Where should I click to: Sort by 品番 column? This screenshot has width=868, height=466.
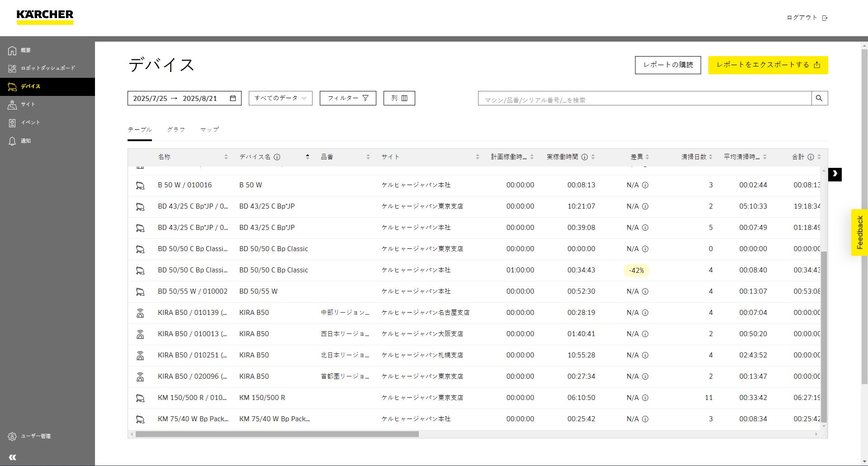click(368, 157)
